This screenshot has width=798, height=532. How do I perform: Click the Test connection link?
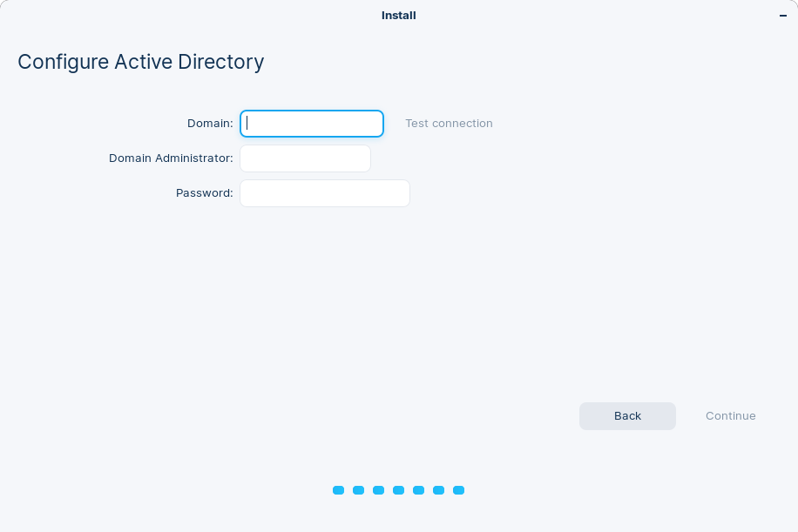click(449, 123)
